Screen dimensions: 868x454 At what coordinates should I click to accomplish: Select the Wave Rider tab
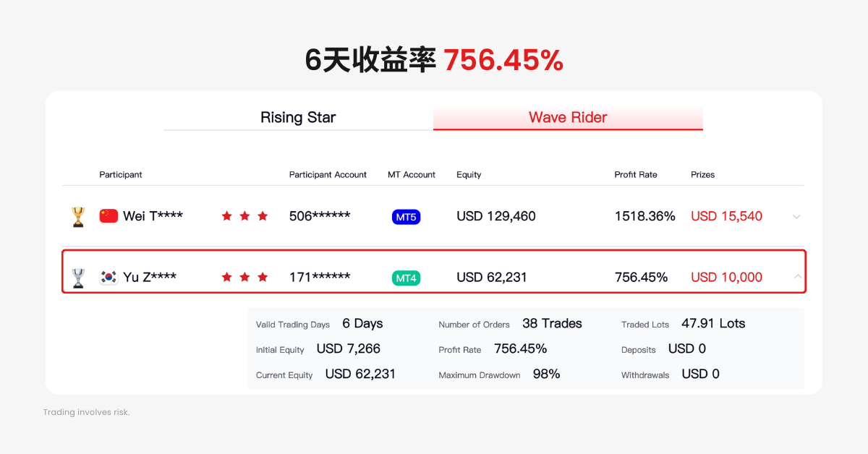click(x=568, y=117)
